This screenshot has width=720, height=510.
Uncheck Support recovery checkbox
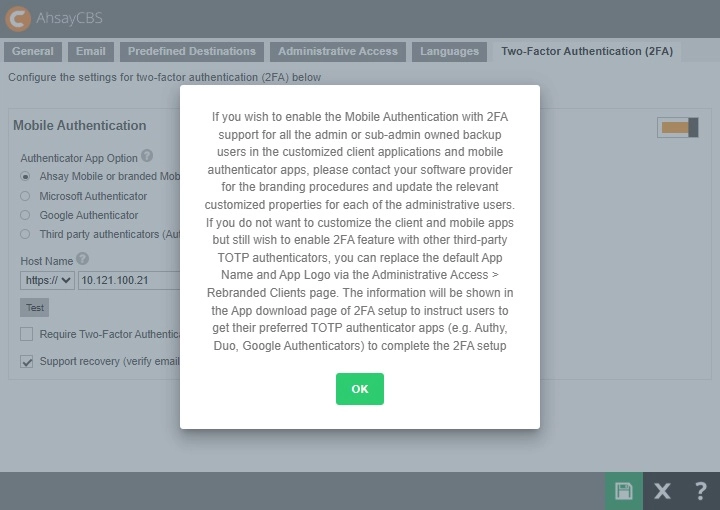27,361
